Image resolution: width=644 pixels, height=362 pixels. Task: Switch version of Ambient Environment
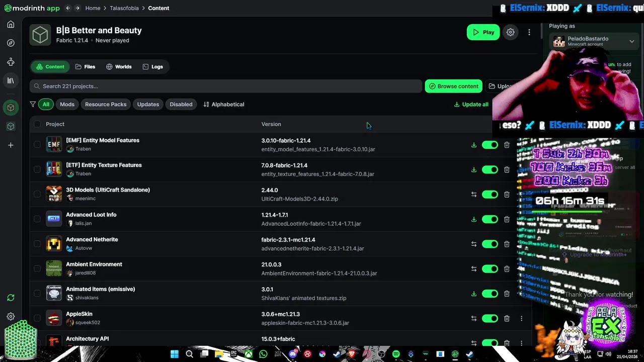[473, 268]
